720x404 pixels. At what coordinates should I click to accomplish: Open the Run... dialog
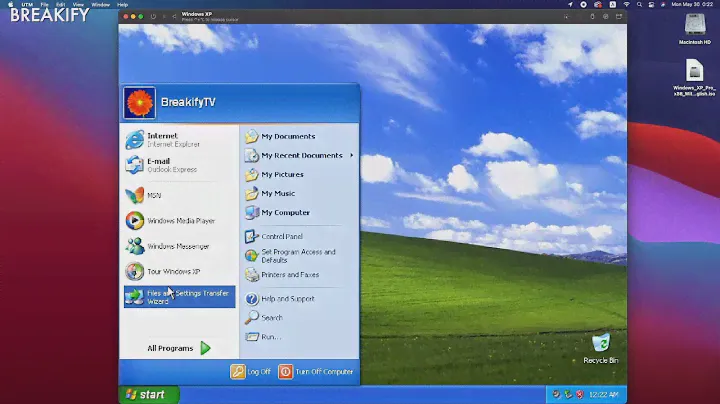(271, 337)
